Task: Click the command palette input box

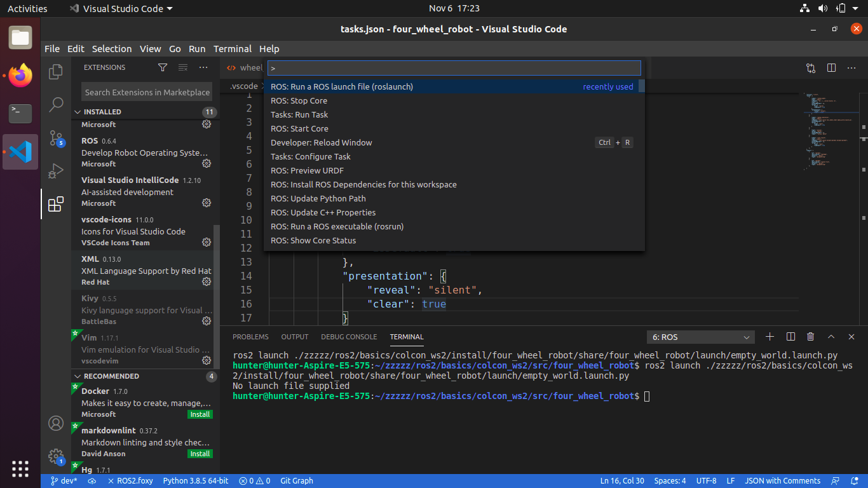Action: click(454, 68)
